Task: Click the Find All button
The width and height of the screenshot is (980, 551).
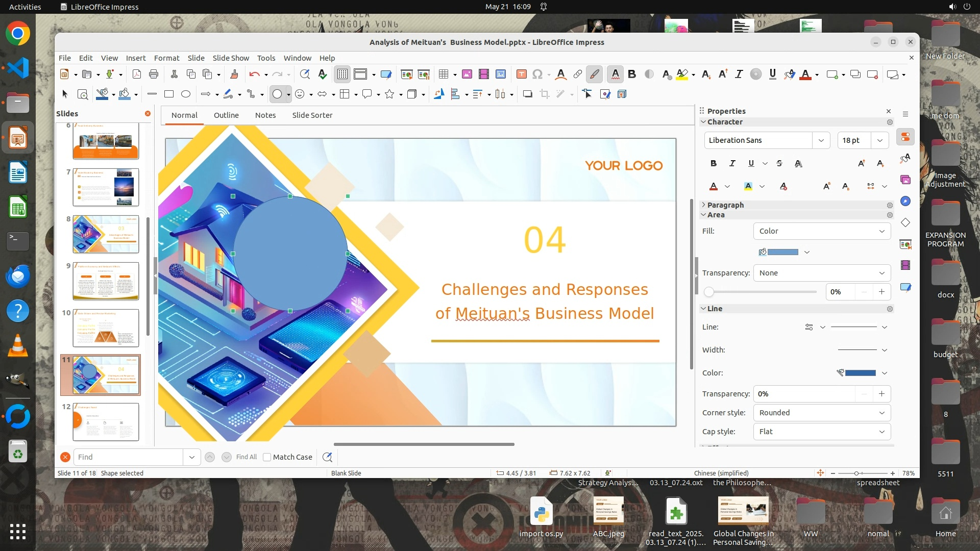Action: coord(247,457)
